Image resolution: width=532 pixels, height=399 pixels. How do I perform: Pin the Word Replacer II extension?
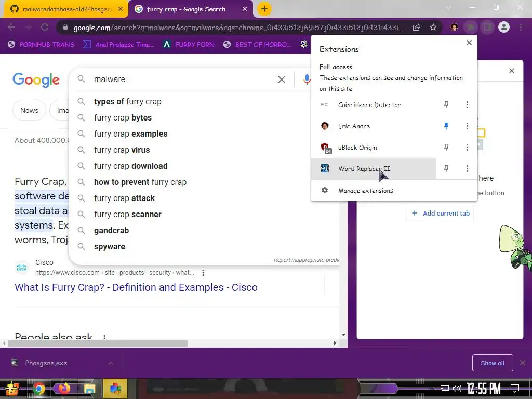(x=446, y=168)
